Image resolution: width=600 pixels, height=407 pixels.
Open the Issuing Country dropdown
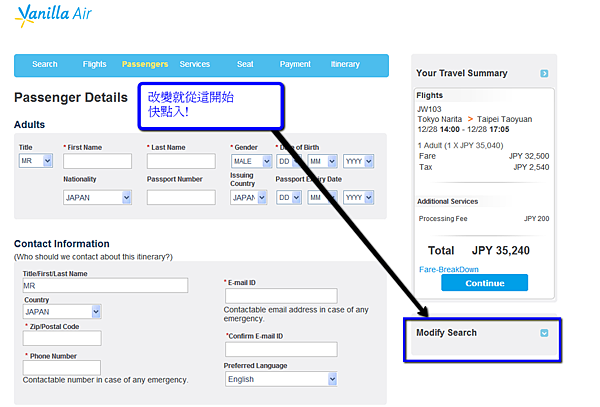[x=249, y=197]
